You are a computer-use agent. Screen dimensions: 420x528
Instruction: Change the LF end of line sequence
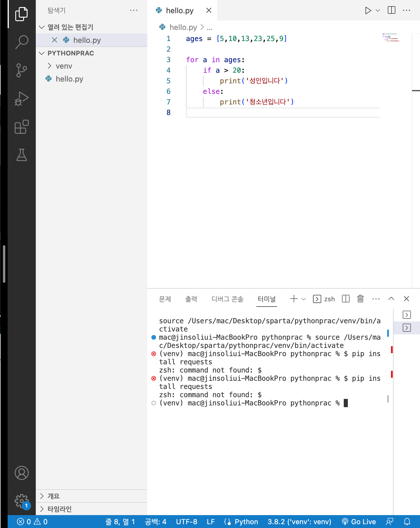pyautogui.click(x=211, y=522)
